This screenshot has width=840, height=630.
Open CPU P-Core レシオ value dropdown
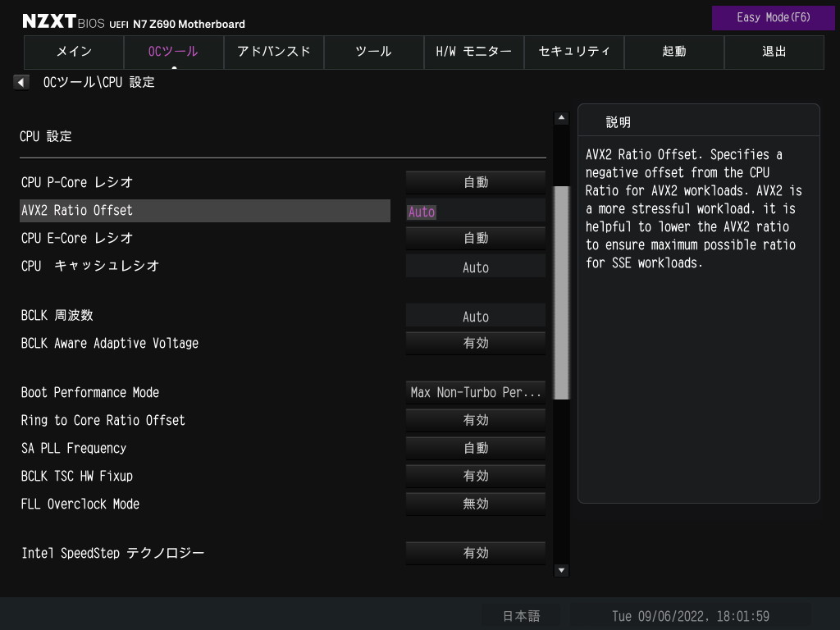point(476,182)
